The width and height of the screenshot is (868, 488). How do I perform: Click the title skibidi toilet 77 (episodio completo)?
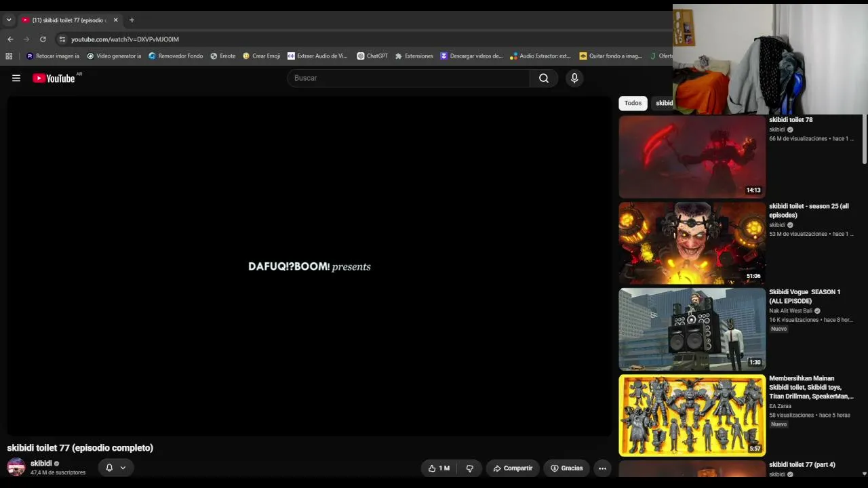point(80,448)
